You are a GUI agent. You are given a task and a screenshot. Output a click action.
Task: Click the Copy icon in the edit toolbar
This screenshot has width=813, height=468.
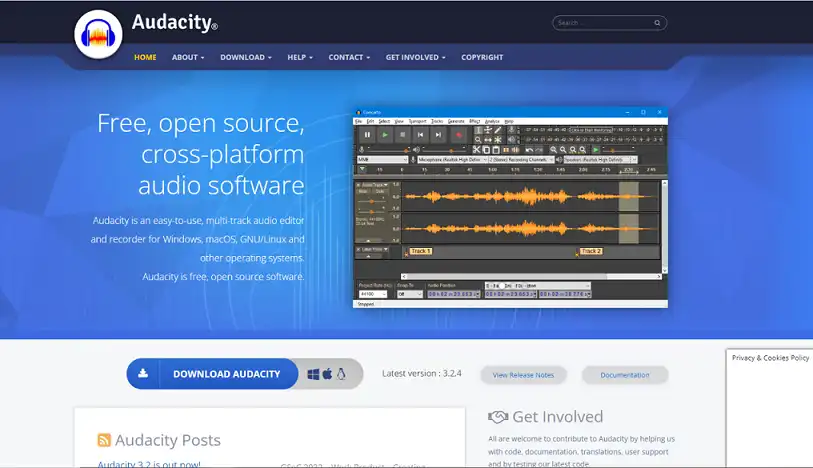pos(486,149)
